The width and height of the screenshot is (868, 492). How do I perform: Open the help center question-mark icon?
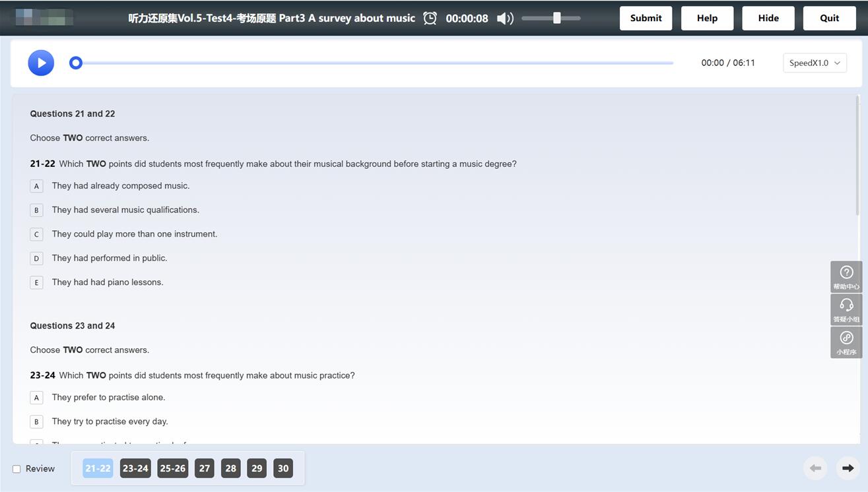pos(846,277)
